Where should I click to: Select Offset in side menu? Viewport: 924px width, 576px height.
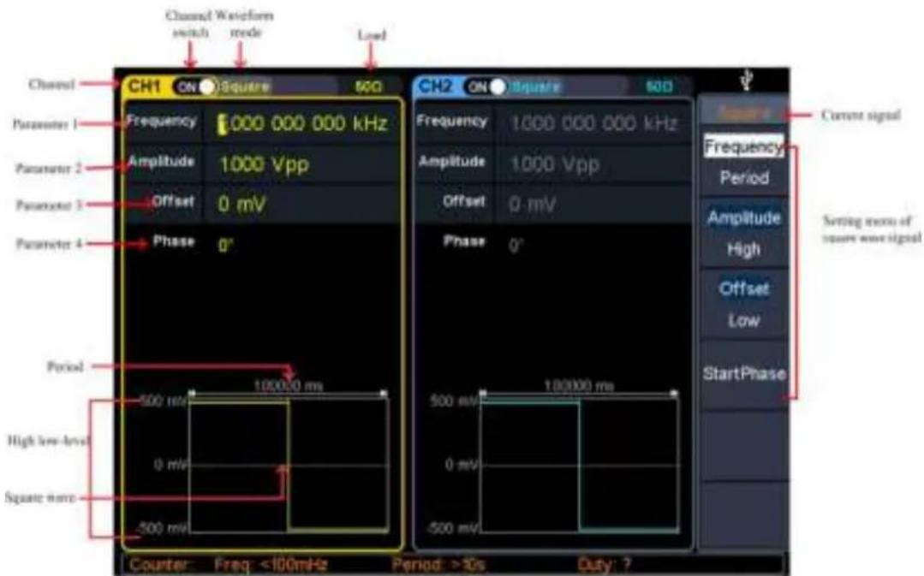(x=743, y=288)
